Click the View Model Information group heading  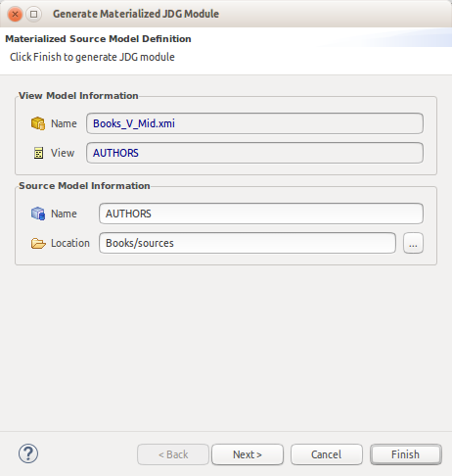click(x=78, y=96)
